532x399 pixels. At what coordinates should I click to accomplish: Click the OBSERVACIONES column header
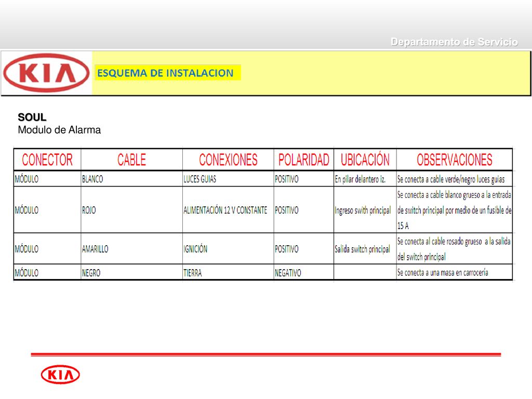(x=454, y=159)
